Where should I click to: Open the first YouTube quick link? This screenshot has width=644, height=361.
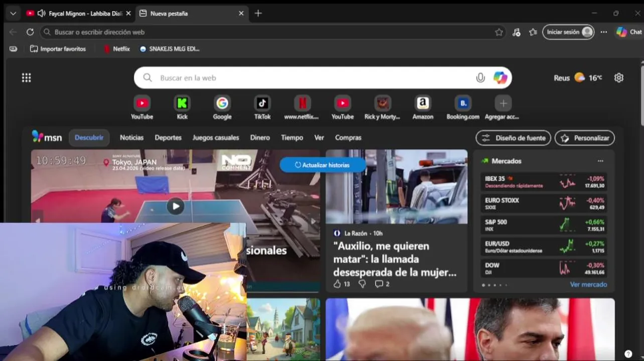coord(142,108)
